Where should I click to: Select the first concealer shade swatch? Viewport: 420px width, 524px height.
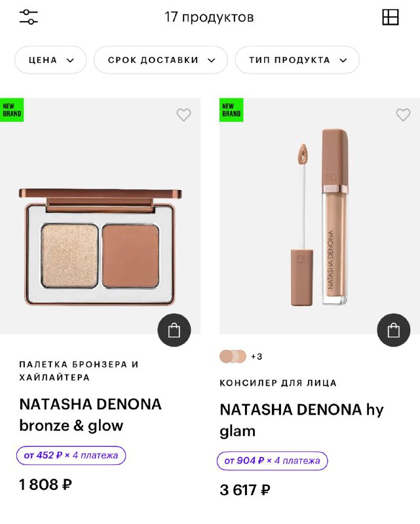click(226, 356)
